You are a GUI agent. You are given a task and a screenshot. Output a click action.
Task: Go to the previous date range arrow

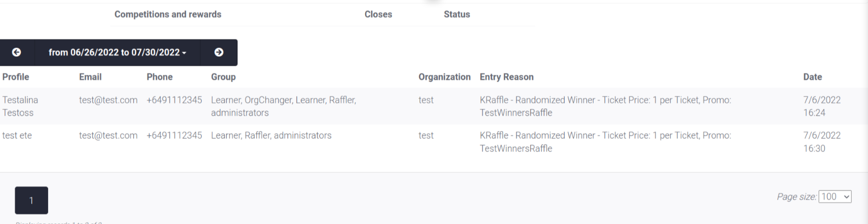16,53
